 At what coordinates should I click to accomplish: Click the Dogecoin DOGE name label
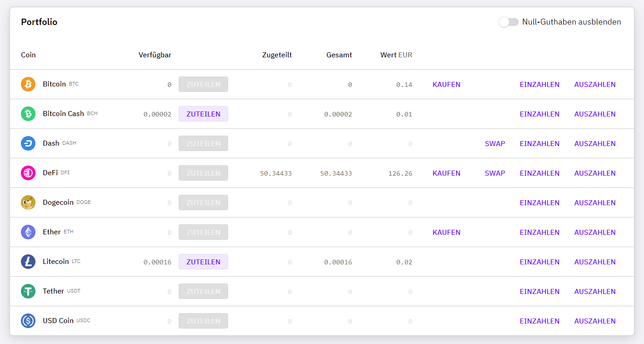click(67, 202)
